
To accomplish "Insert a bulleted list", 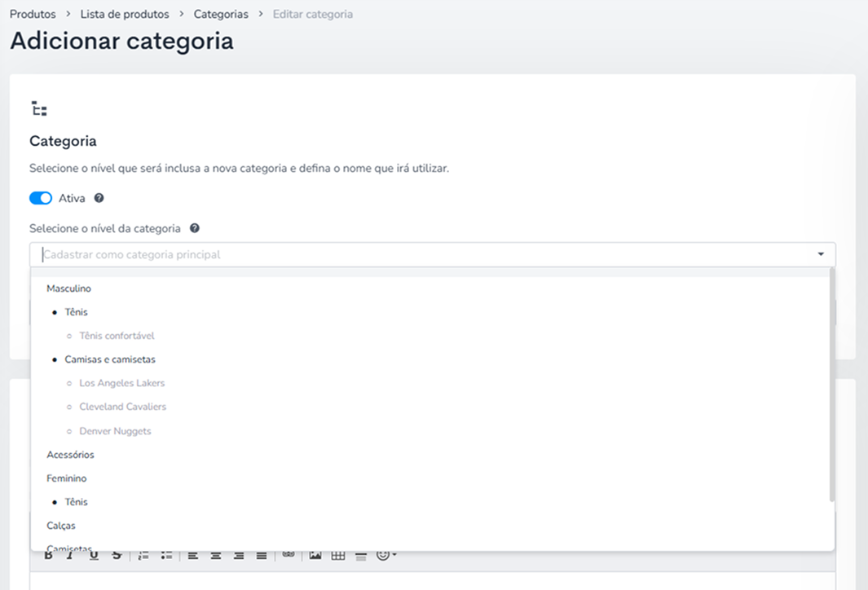I will click(166, 556).
